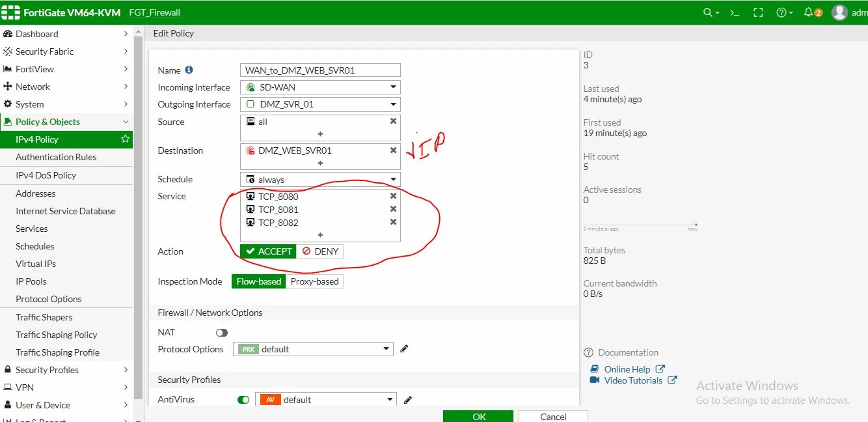Add a service with plus icon
The width and height of the screenshot is (868, 422).
pos(320,235)
